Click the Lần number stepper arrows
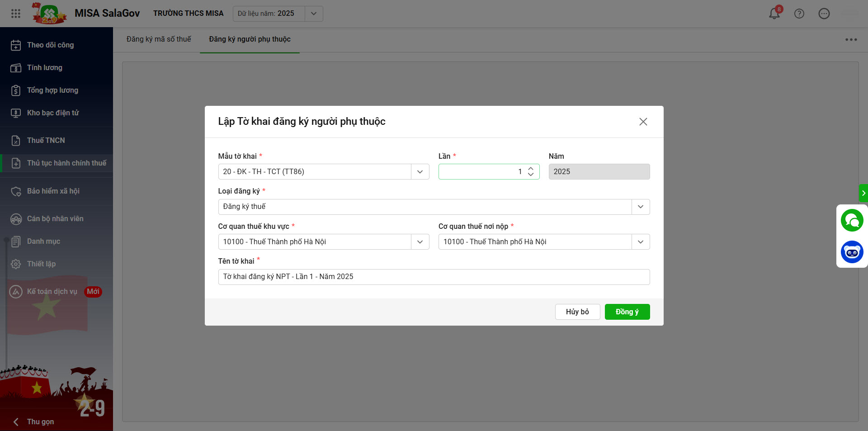 [x=531, y=172]
